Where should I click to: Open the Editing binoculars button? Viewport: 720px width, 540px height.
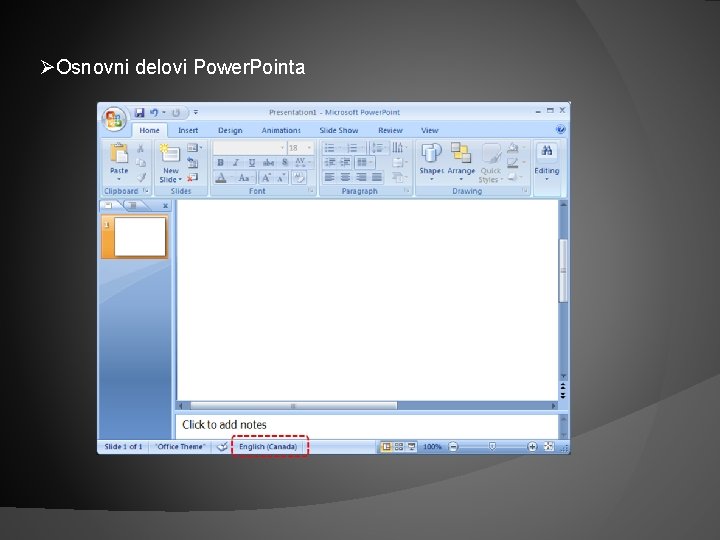546,162
